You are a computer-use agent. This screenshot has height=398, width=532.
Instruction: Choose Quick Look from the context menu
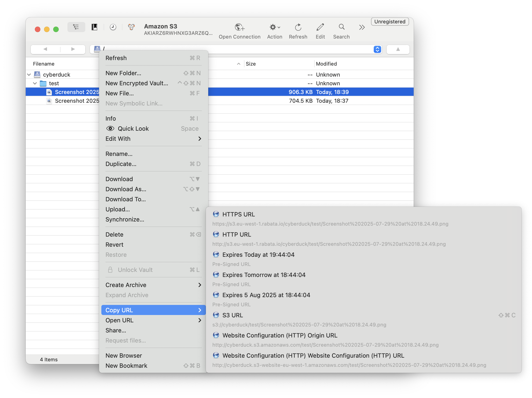(x=133, y=129)
